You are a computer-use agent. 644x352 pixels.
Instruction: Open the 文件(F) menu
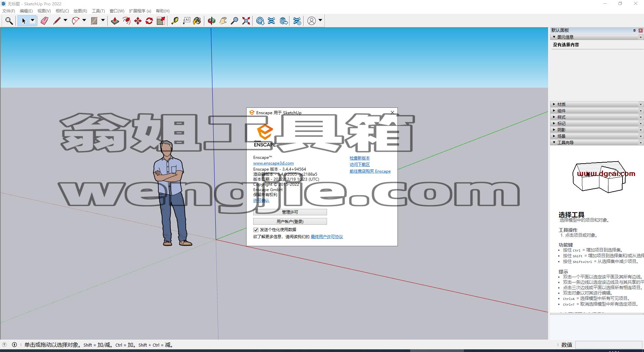point(9,11)
